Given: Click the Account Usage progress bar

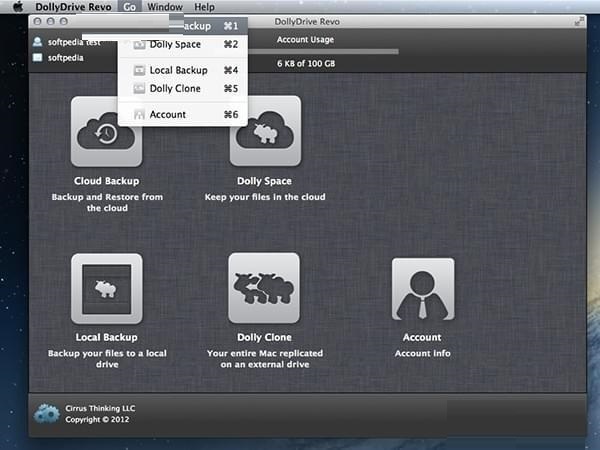Looking at the screenshot, I should click(x=323, y=51).
